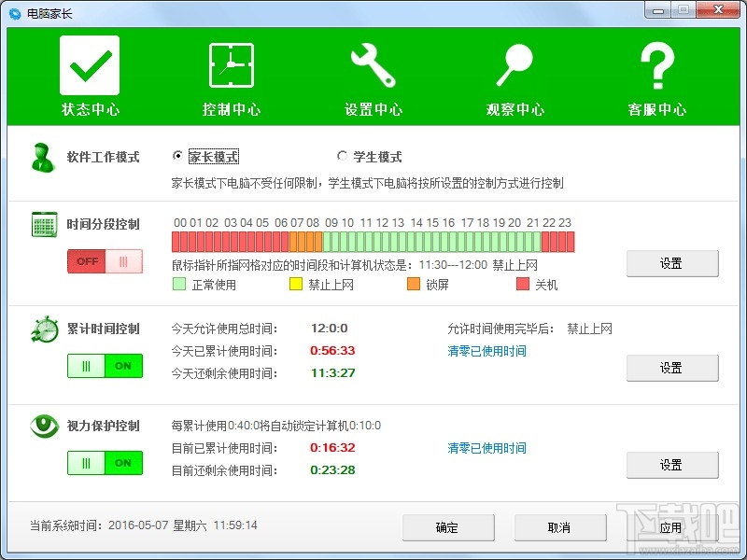Click the green 正常使用 legend swatch
The width and height of the screenshot is (747, 560).
click(179, 285)
